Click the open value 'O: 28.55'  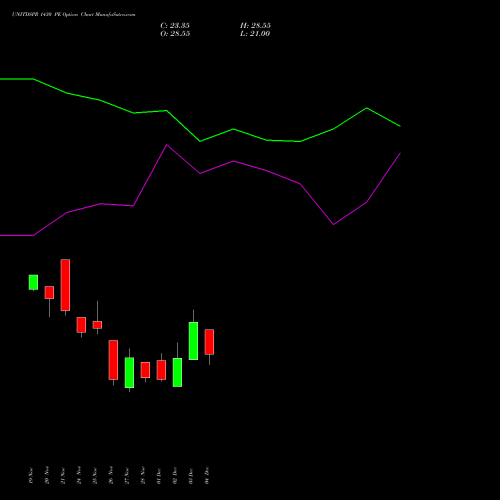click(175, 34)
